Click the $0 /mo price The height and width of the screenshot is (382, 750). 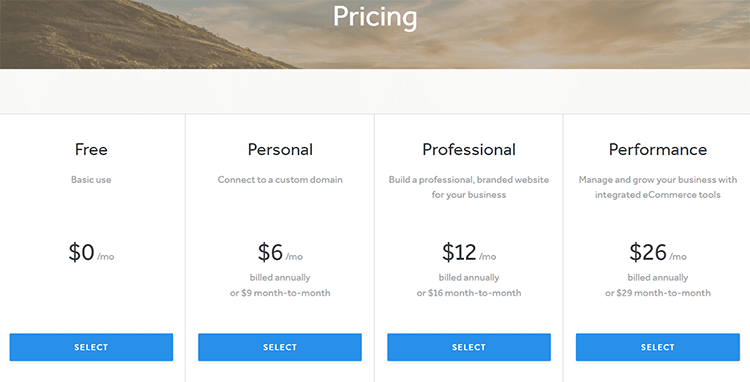click(x=91, y=252)
